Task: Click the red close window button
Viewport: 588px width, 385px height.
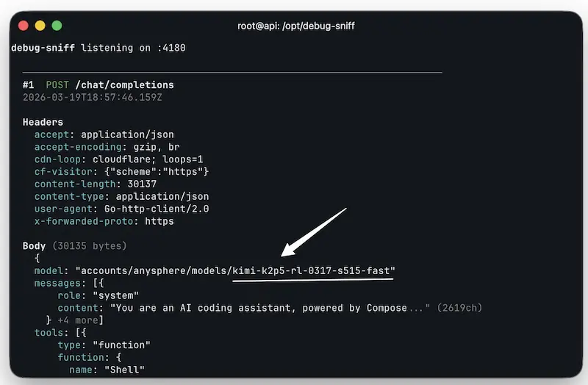Action: coord(23,26)
